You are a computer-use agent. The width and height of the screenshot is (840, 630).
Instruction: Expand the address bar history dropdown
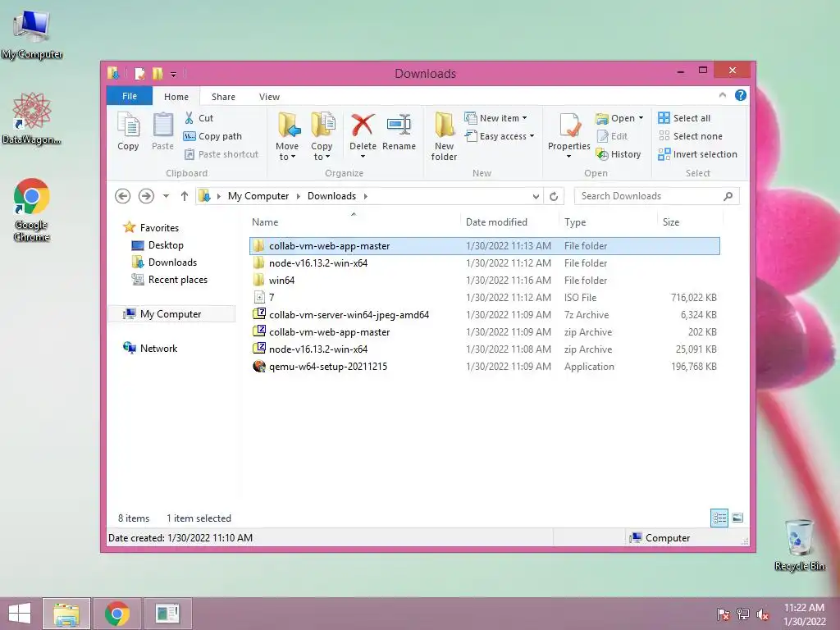536,197
